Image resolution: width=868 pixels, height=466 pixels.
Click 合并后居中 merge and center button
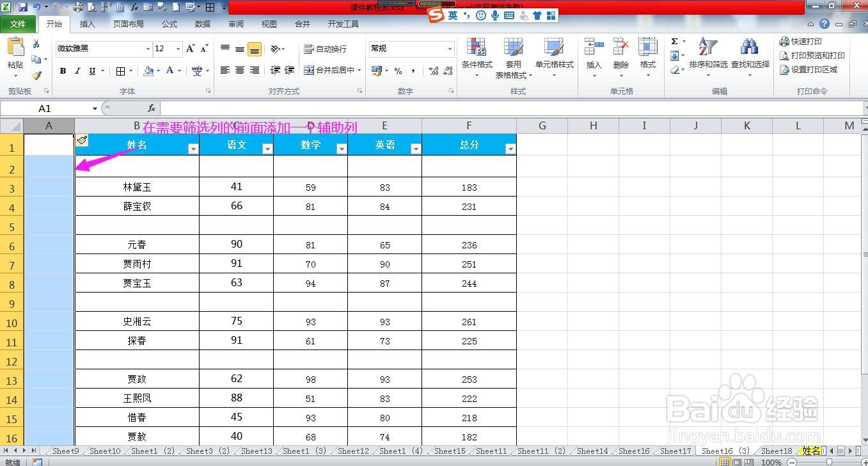pos(329,70)
